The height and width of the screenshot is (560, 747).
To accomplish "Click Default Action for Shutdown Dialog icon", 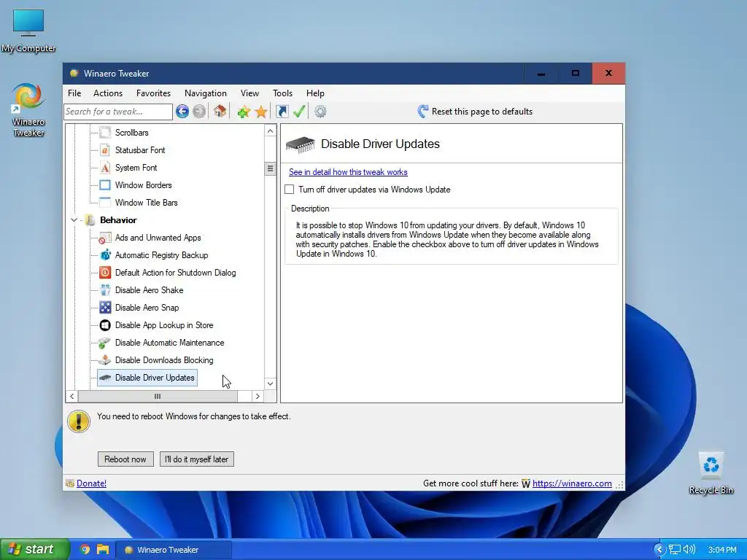I will click(105, 273).
